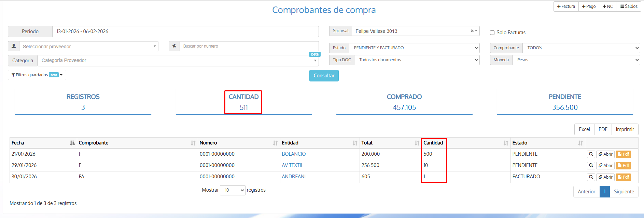Clear Sucursal selection with the x icon

coord(472,31)
